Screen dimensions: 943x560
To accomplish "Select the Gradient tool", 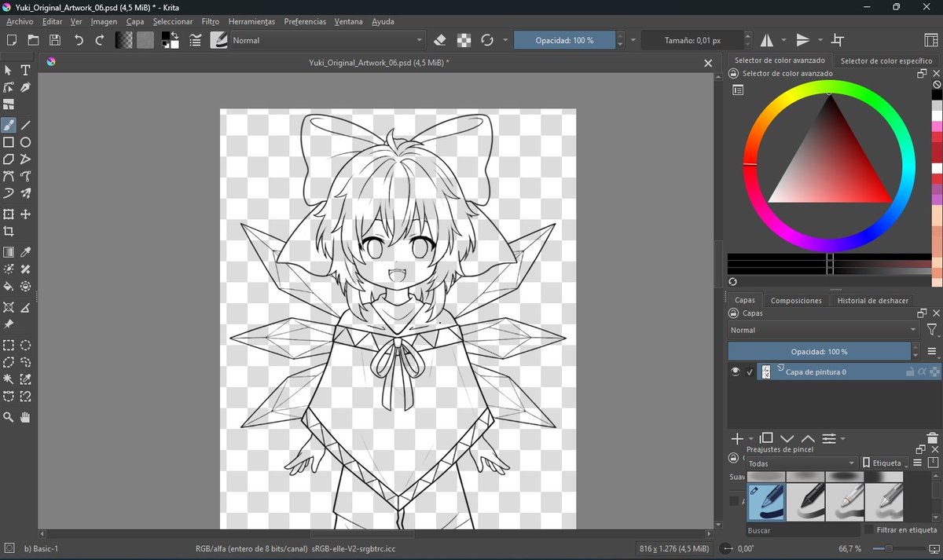I will 9,252.
